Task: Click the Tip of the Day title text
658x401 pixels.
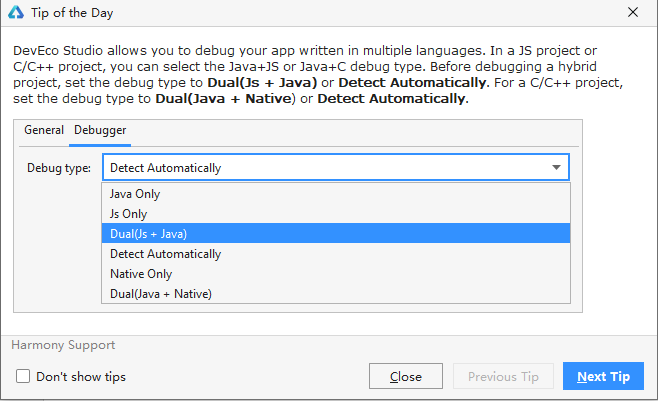Action: click(72, 13)
